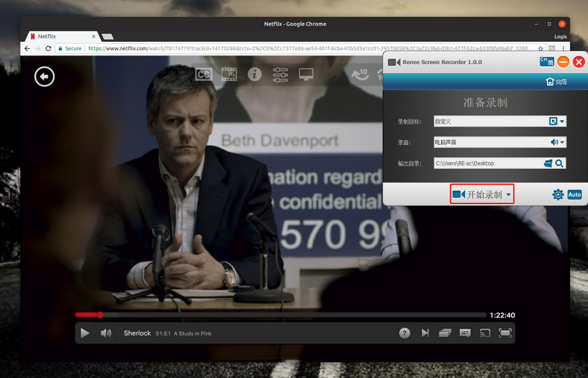
Task: Open the episodes list icon
Action: (x=445, y=333)
